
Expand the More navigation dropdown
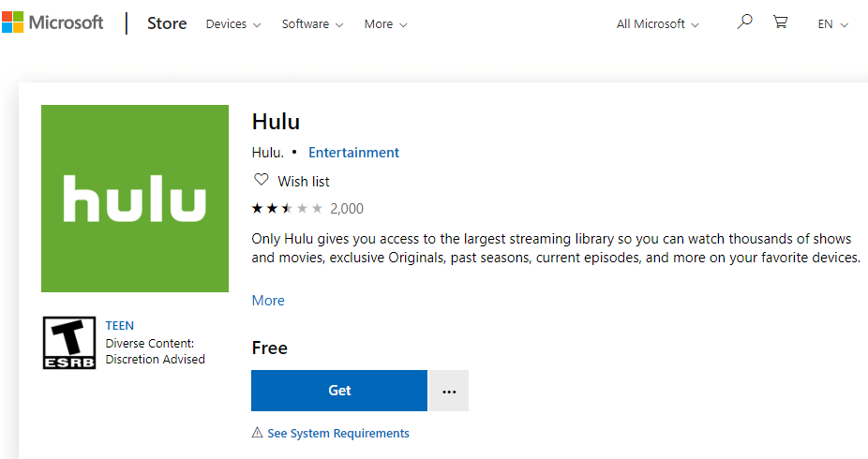[385, 24]
